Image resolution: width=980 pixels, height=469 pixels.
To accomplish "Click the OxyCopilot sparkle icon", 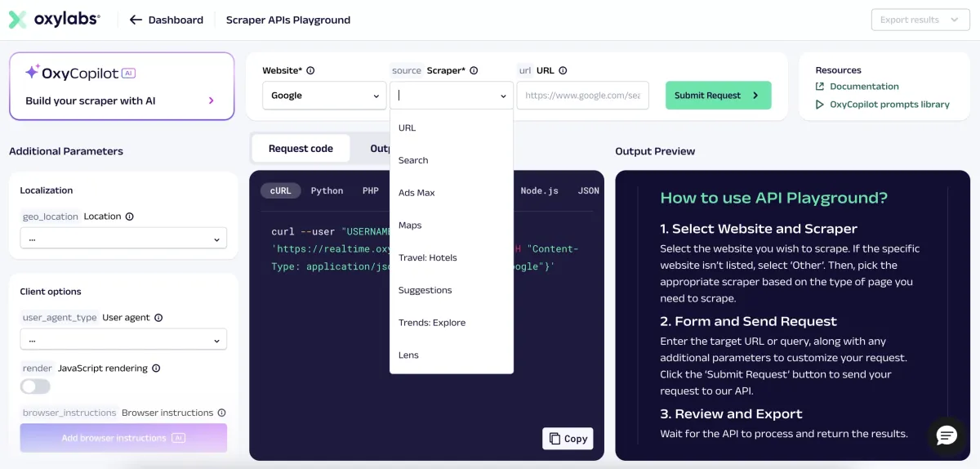I will [32, 72].
